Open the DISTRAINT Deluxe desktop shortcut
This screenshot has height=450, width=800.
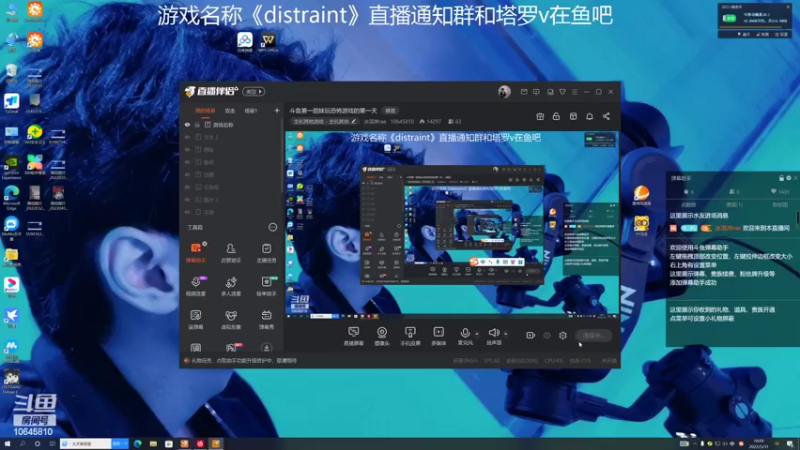tap(11, 382)
